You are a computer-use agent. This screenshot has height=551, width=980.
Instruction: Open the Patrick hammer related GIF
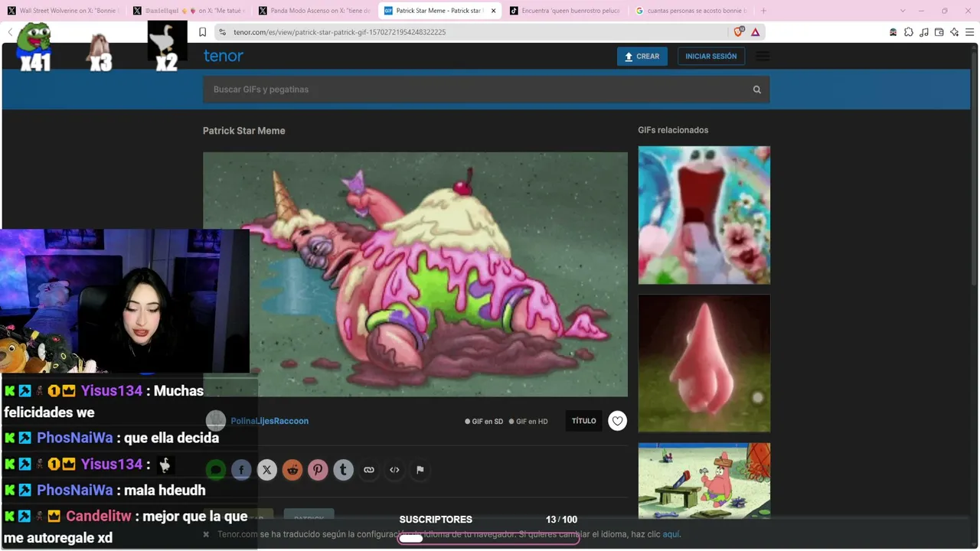[x=704, y=481]
